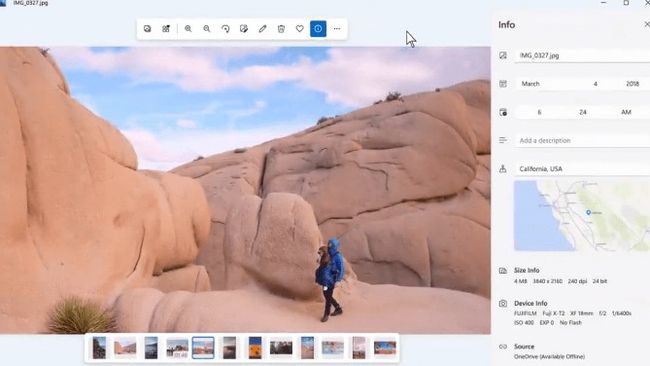
Task: Select the Size Info heading
Action: [x=527, y=270]
